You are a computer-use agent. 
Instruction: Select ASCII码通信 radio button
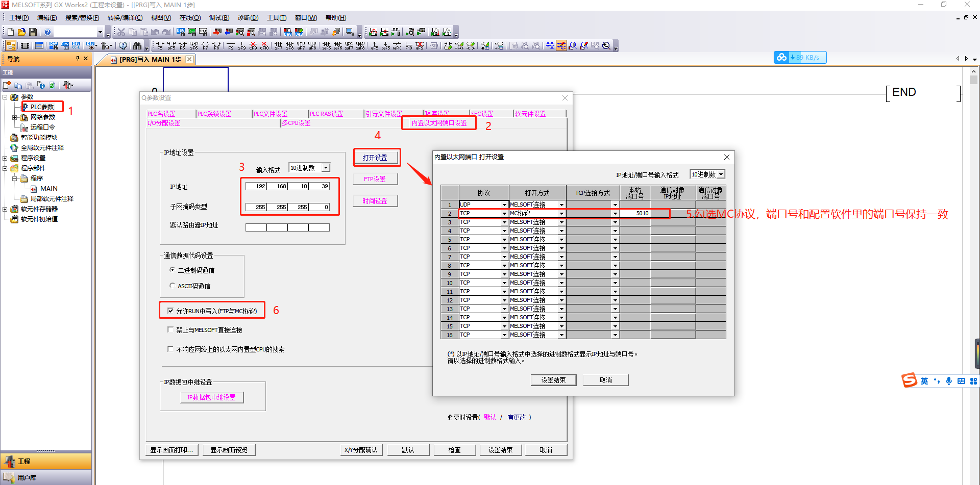click(x=172, y=286)
